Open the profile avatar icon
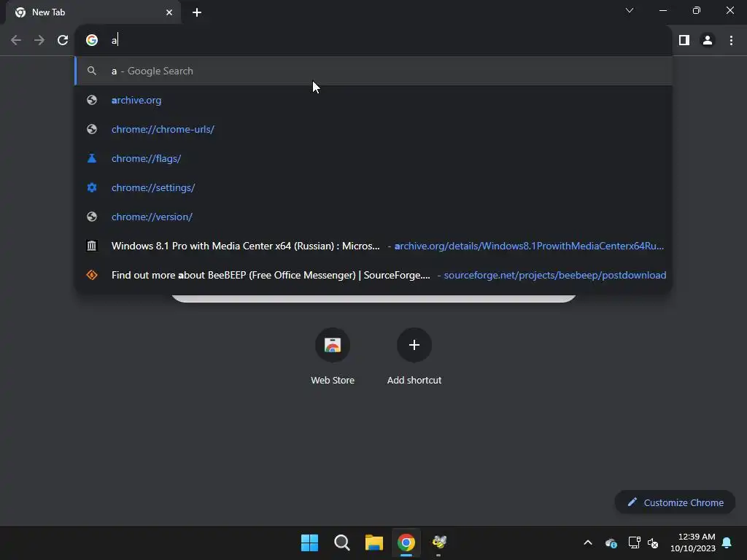747x560 pixels. pos(708,41)
